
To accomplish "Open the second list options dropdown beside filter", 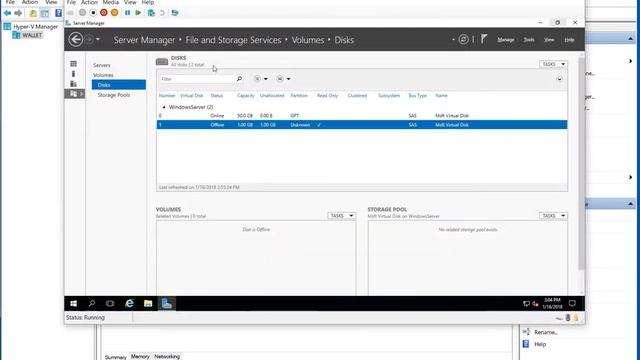I will click(283, 79).
